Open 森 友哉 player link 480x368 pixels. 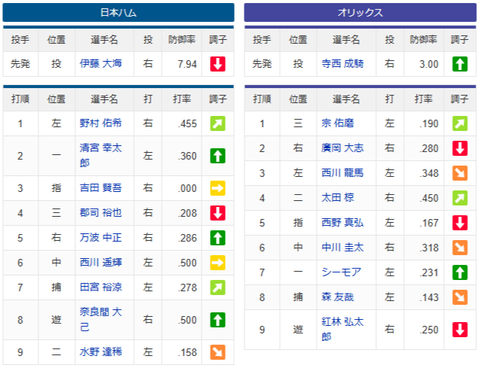coord(337,297)
